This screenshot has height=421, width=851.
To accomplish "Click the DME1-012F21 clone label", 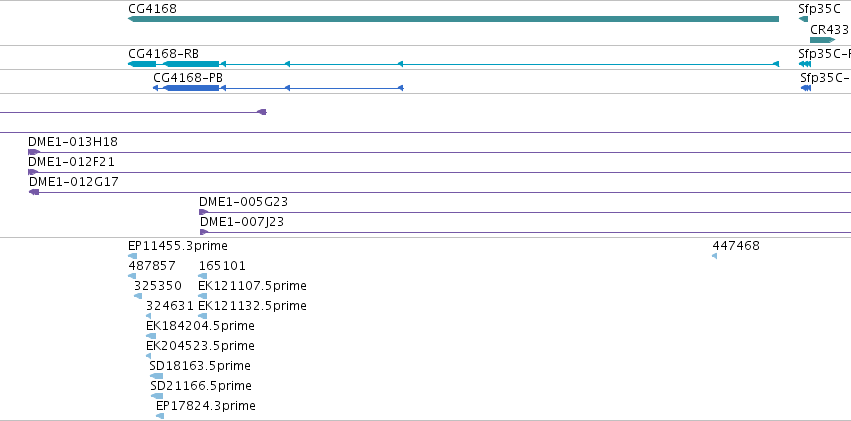I will tap(72, 162).
